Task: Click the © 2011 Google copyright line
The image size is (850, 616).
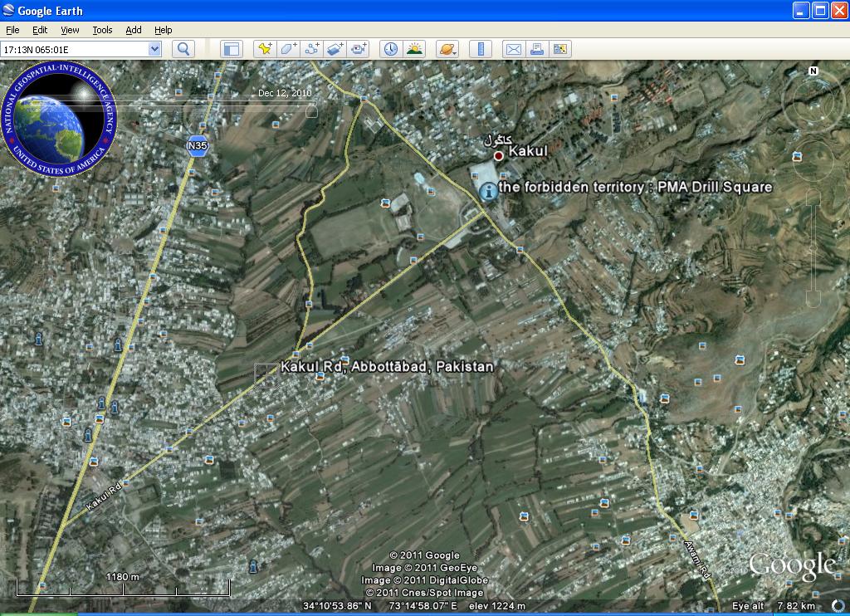Action: click(424, 555)
